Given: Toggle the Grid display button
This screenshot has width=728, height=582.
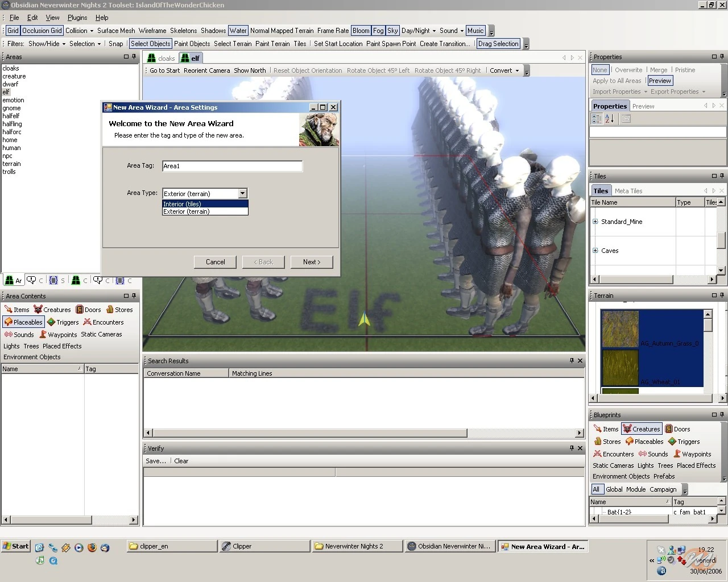Looking at the screenshot, I should [13, 31].
